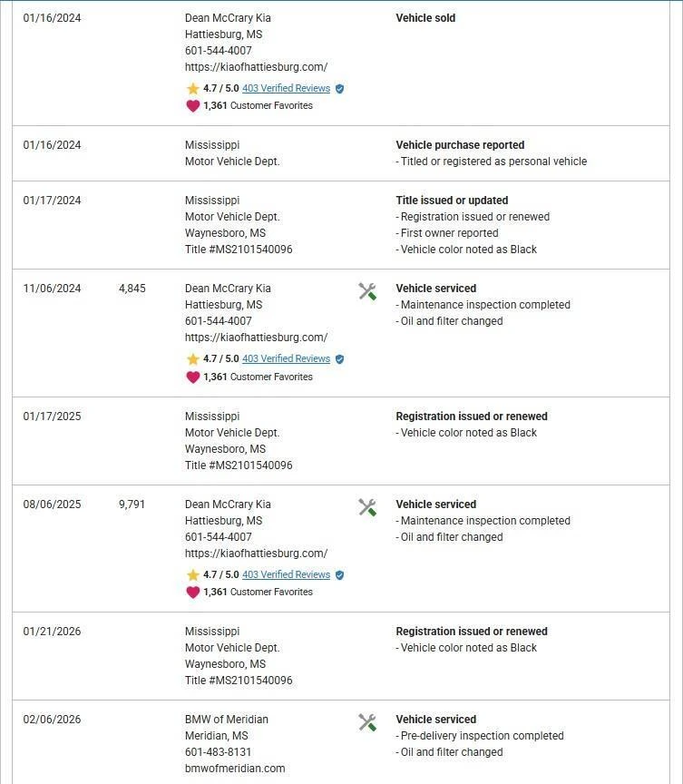This screenshot has height=784, width=683.
Task: Click the blue verified shield in the 11/06/2024 entry
Action: 339,359
